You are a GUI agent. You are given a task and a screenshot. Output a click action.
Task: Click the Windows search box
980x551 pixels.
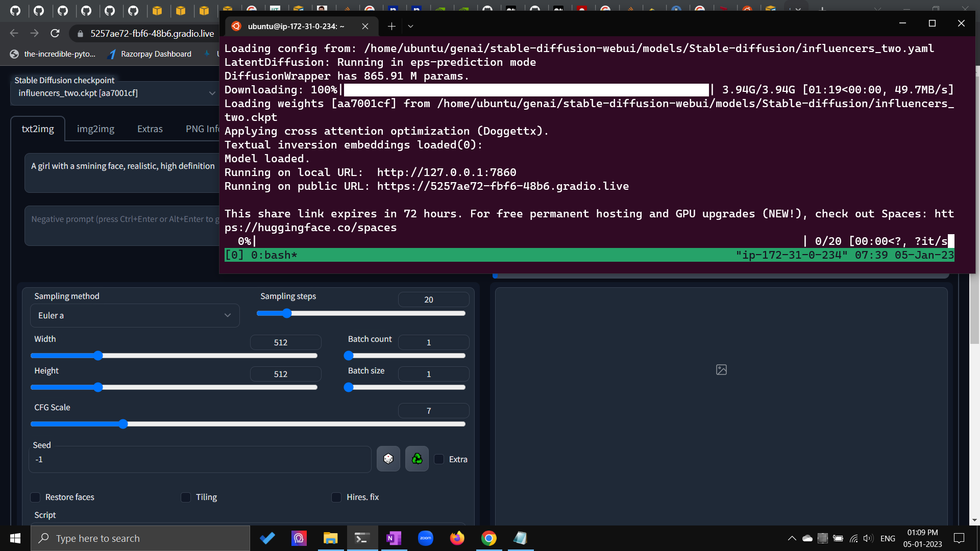tap(140, 538)
